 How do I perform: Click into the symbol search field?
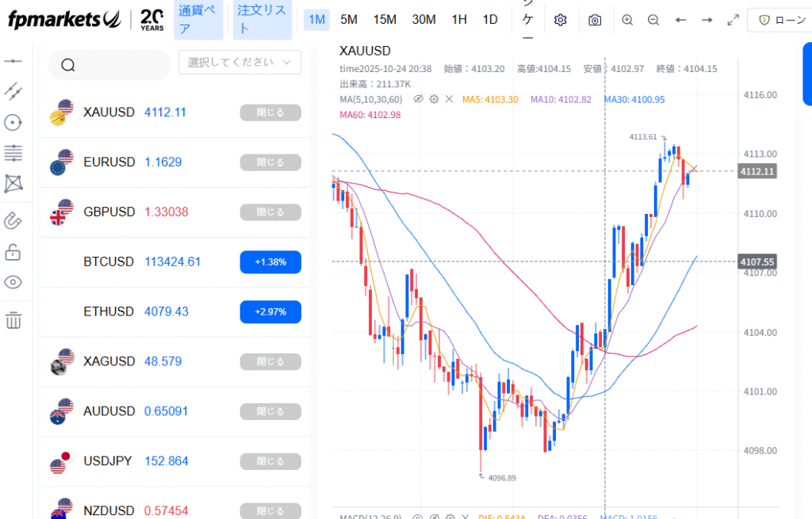pyautogui.click(x=115, y=65)
